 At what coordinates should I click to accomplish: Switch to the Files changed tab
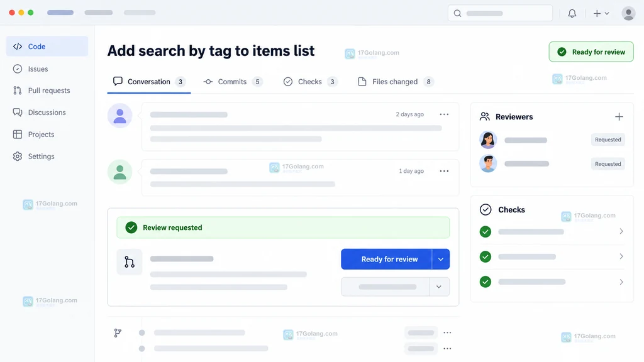[x=396, y=82]
